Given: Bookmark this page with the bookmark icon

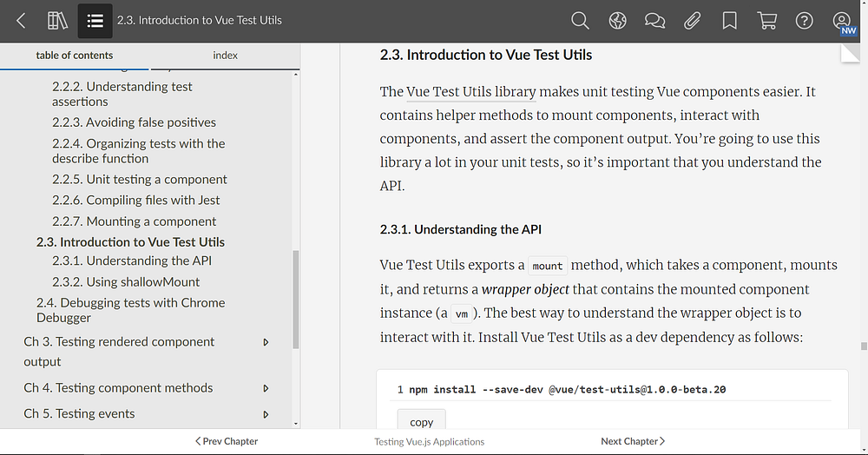Looking at the screenshot, I should point(730,21).
